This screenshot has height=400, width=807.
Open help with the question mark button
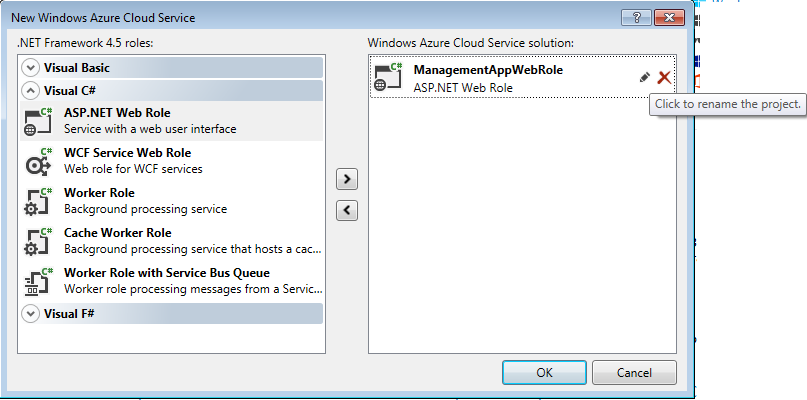pos(636,18)
